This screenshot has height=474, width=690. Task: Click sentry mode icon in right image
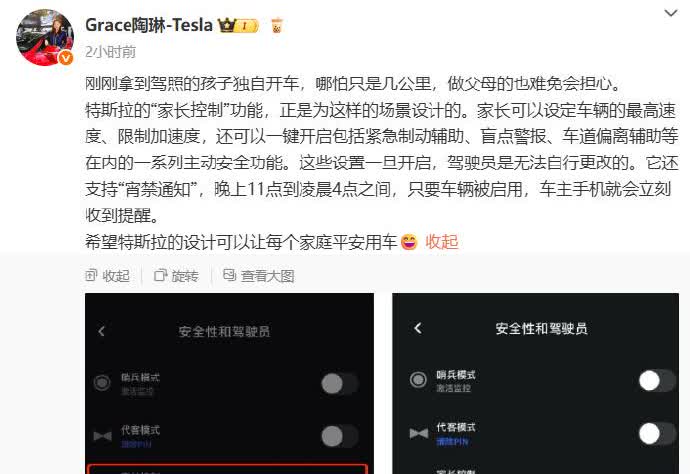pyautogui.click(x=418, y=380)
